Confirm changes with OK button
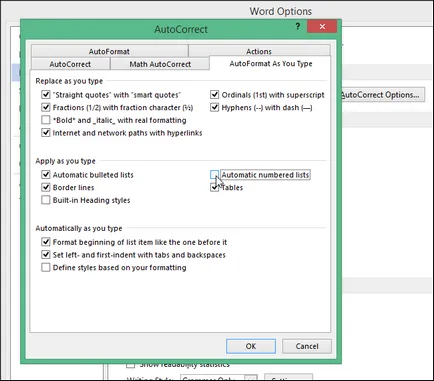 [x=251, y=346]
